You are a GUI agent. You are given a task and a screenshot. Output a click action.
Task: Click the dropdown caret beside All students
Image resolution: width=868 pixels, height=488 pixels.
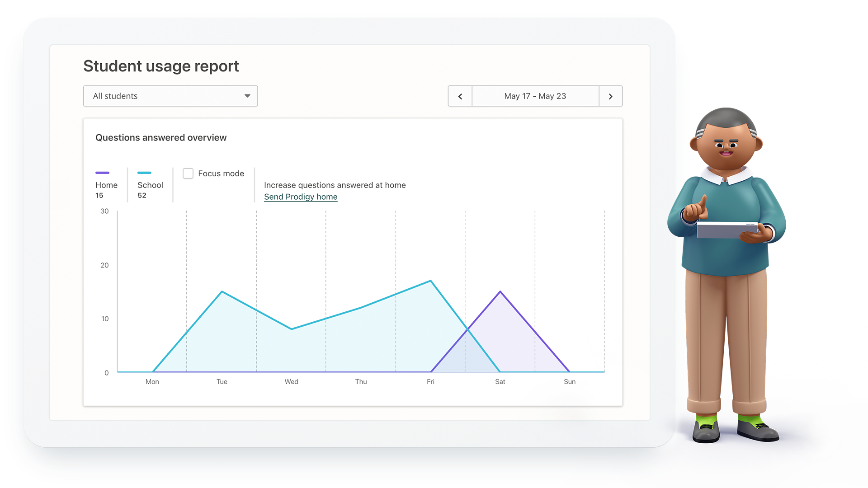click(x=247, y=96)
